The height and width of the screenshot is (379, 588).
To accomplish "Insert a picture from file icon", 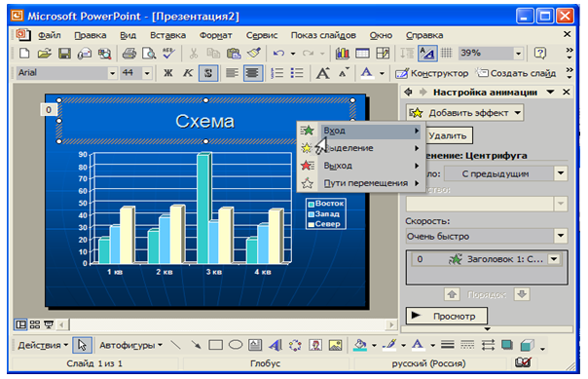I will coord(336,345).
